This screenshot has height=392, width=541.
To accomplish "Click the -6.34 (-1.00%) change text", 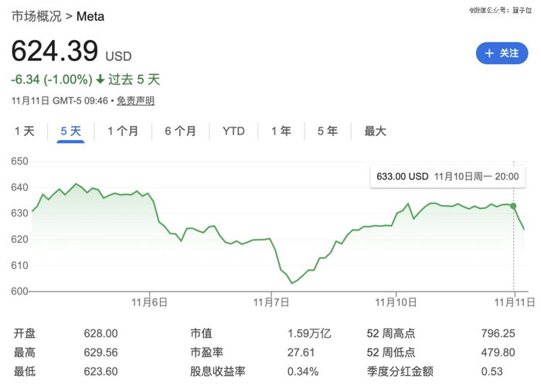I will pos(52,80).
